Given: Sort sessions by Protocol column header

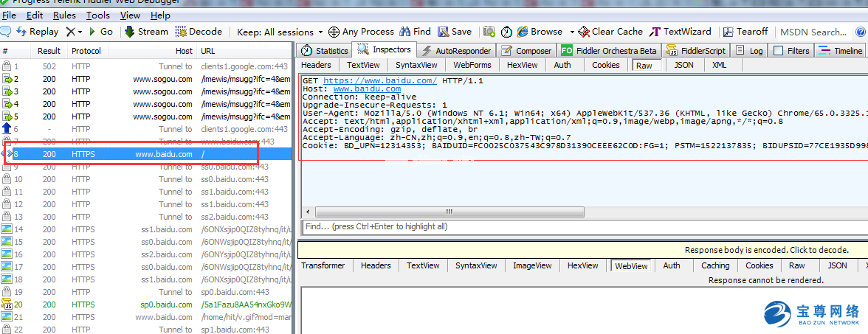Looking at the screenshot, I should point(86,51).
